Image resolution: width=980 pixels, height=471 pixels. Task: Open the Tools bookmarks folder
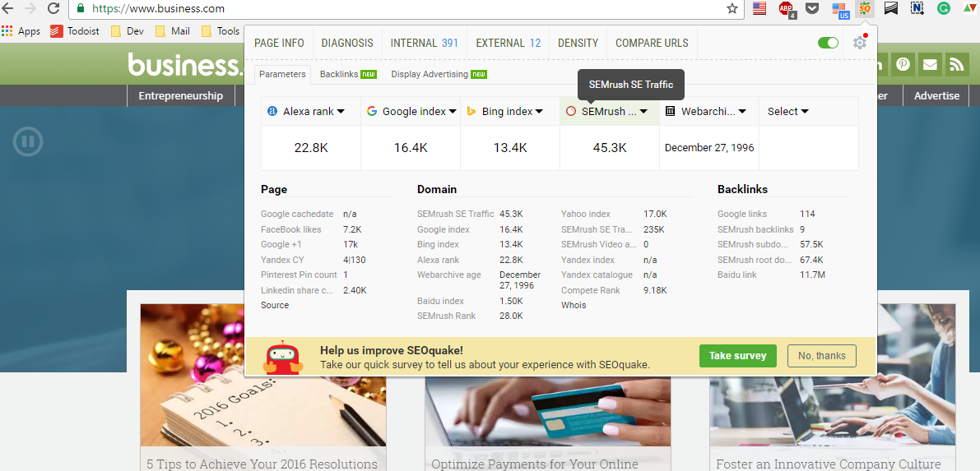(221, 30)
